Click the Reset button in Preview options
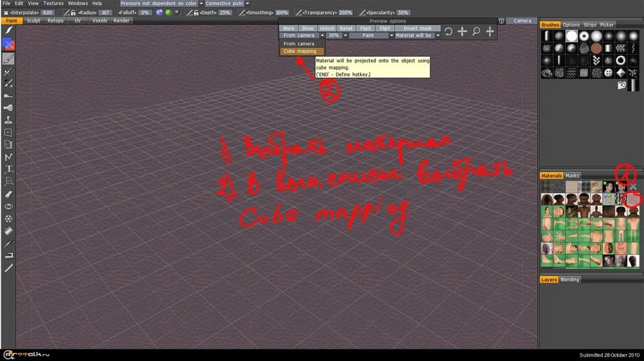Screen dimensions: 644x361 (346, 28)
